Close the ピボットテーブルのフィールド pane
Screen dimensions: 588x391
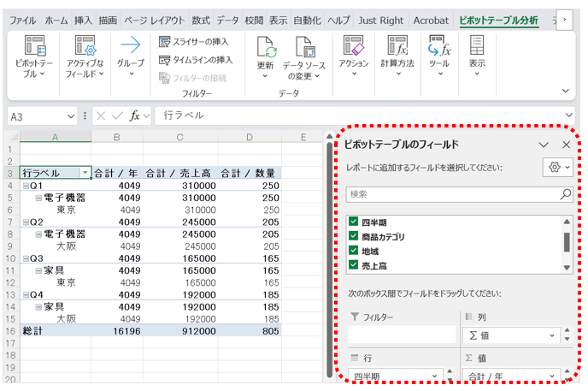[x=567, y=145]
